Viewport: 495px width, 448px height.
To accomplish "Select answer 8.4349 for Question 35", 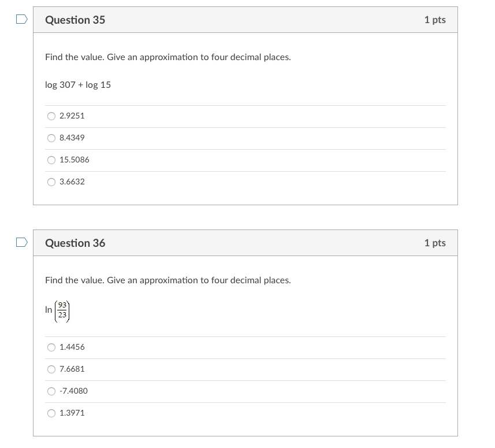I will click(51, 138).
